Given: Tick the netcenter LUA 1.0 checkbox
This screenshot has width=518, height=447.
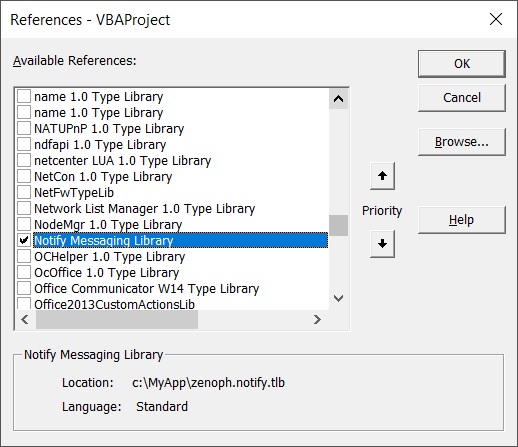Looking at the screenshot, I should coord(24,160).
